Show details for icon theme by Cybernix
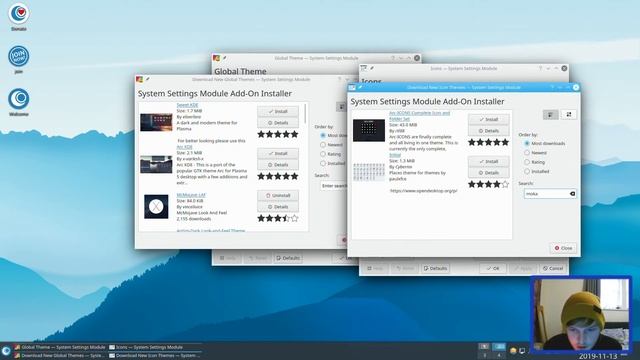Screen dimensions: 640x360 (x=489, y=173)
